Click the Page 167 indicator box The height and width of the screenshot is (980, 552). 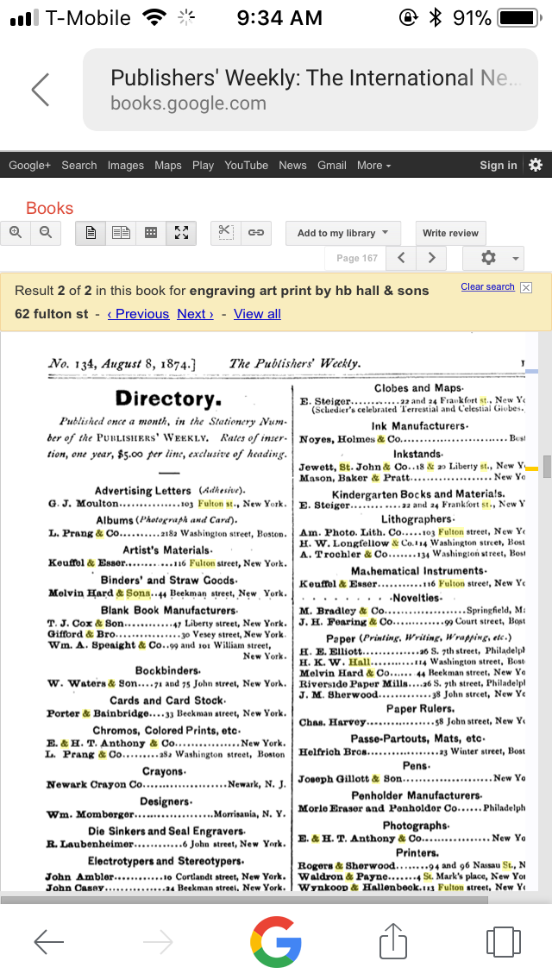[356, 258]
